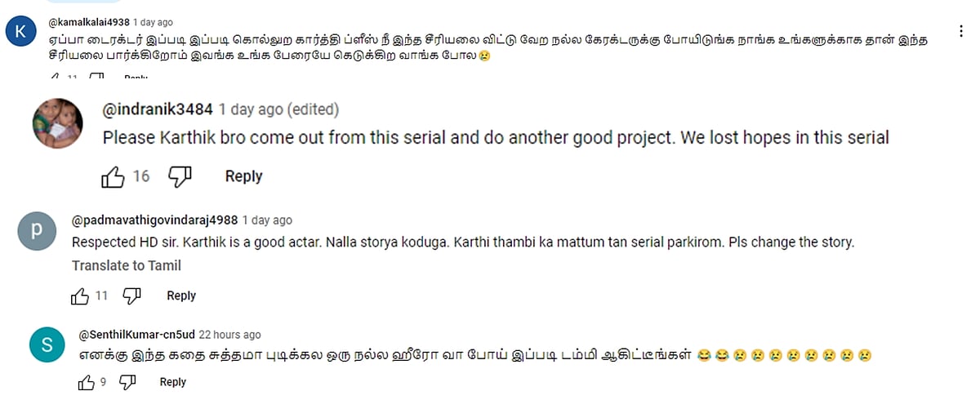The image size is (980, 409).
Task: Open the @indranik3484 username link
Action: tap(158, 109)
